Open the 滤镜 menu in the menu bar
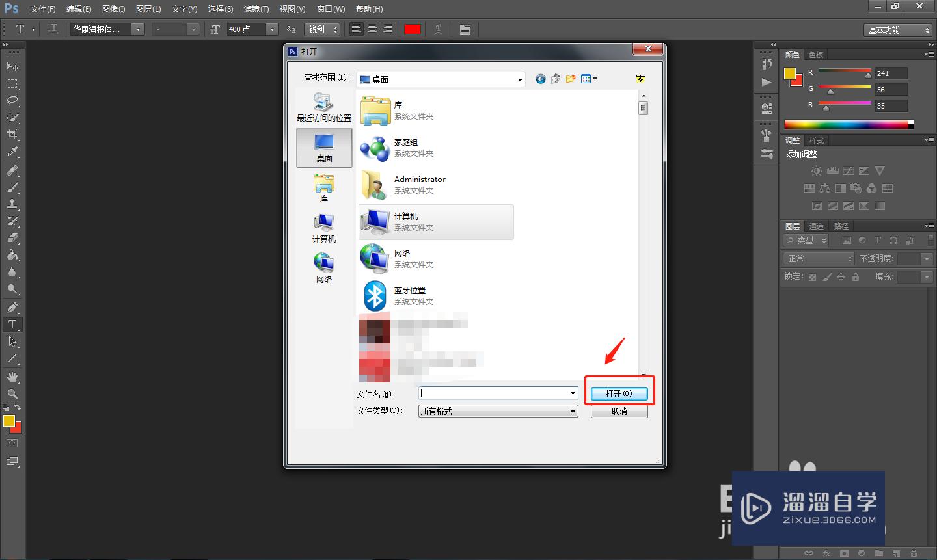937x560 pixels. click(x=256, y=8)
